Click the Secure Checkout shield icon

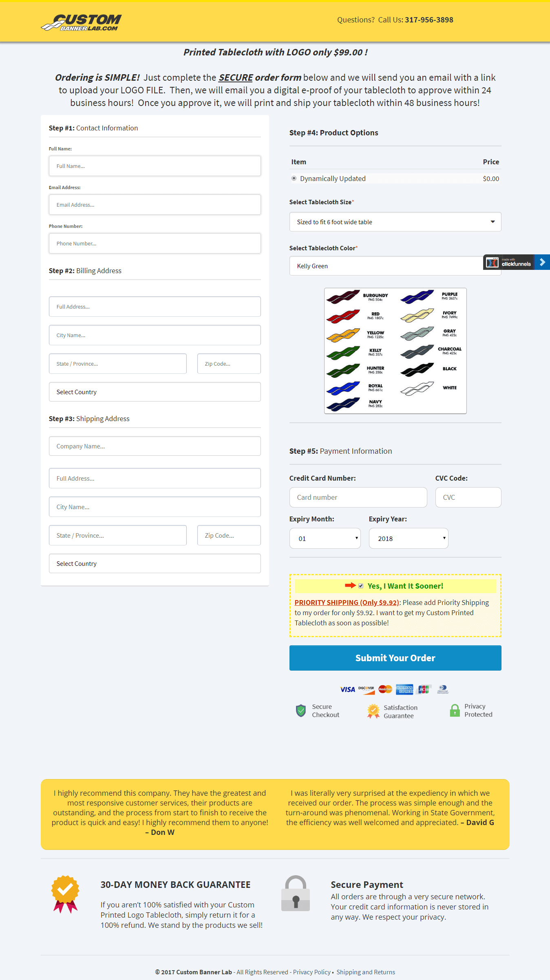301,711
